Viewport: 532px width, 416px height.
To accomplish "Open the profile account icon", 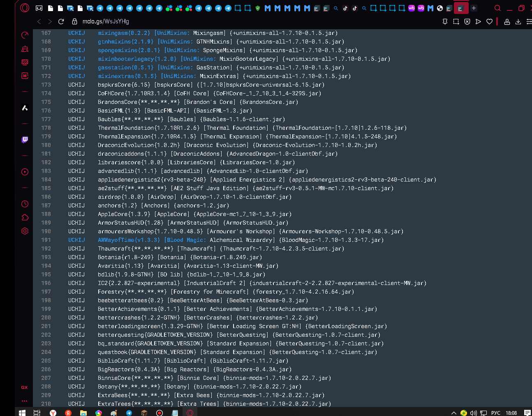I will 507,21.
